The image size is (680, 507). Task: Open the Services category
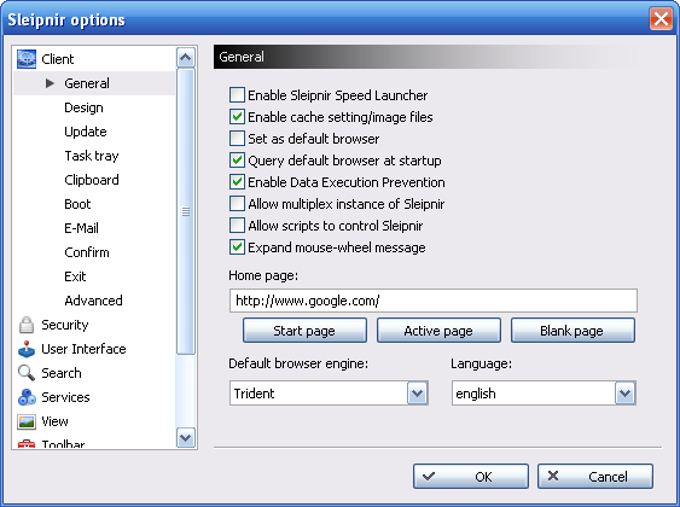tap(65, 397)
